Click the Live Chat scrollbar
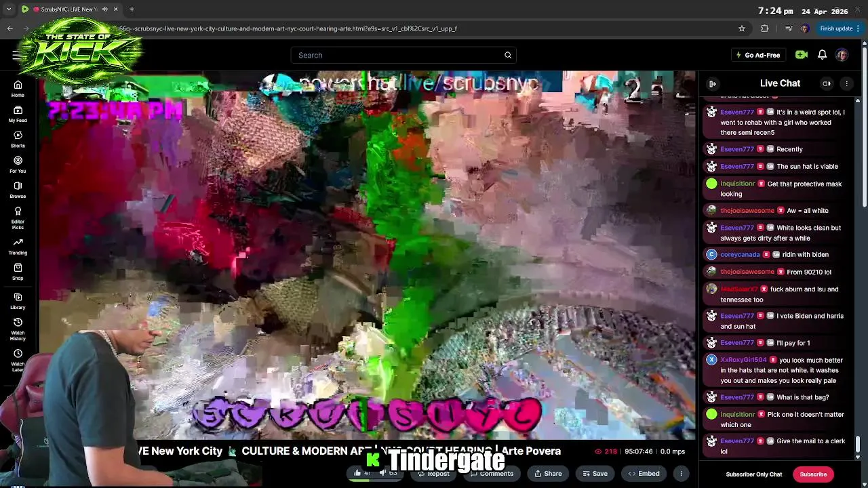 coord(858,444)
